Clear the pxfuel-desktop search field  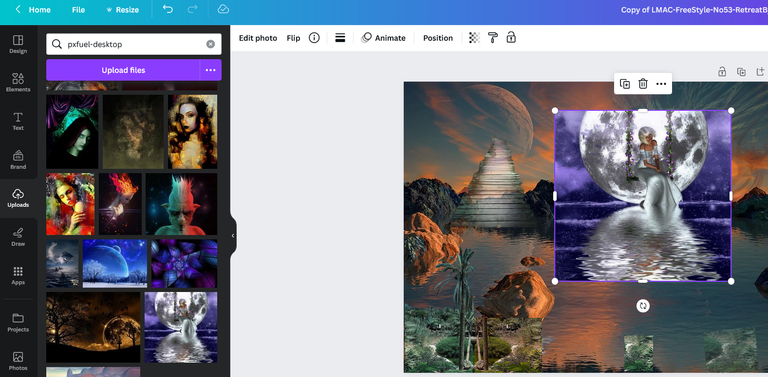coord(211,44)
